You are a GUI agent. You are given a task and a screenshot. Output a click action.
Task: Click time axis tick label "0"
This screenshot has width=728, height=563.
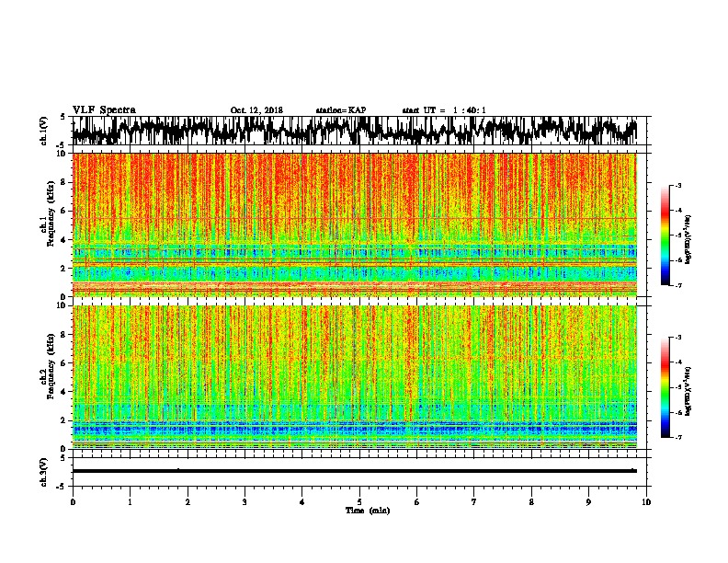(x=73, y=502)
